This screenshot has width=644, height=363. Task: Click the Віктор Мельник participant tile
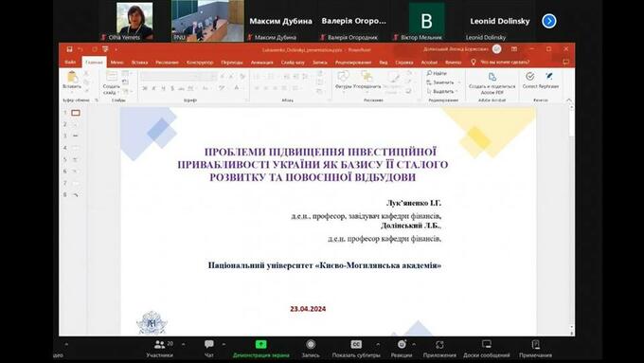pyautogui.click(x=426, y=22)
